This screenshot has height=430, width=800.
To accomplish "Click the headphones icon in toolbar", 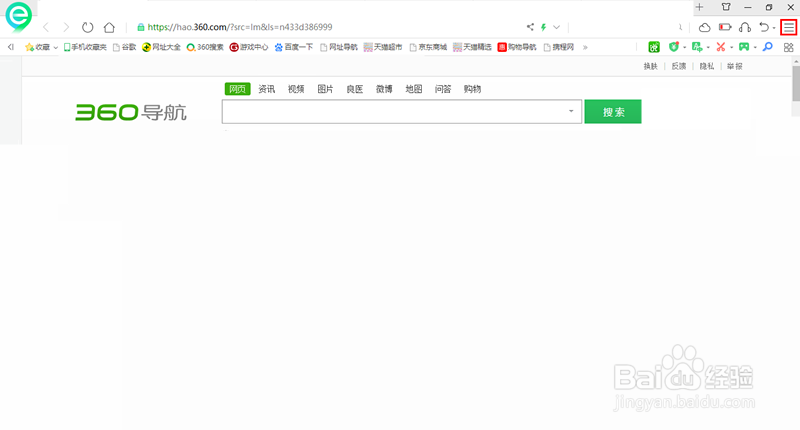I will tap(745, 27).
